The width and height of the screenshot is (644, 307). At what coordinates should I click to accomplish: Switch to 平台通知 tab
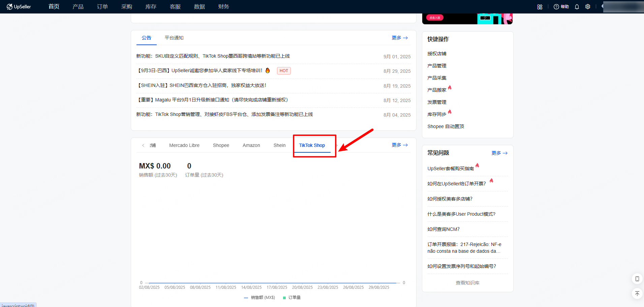click(174, 38)
